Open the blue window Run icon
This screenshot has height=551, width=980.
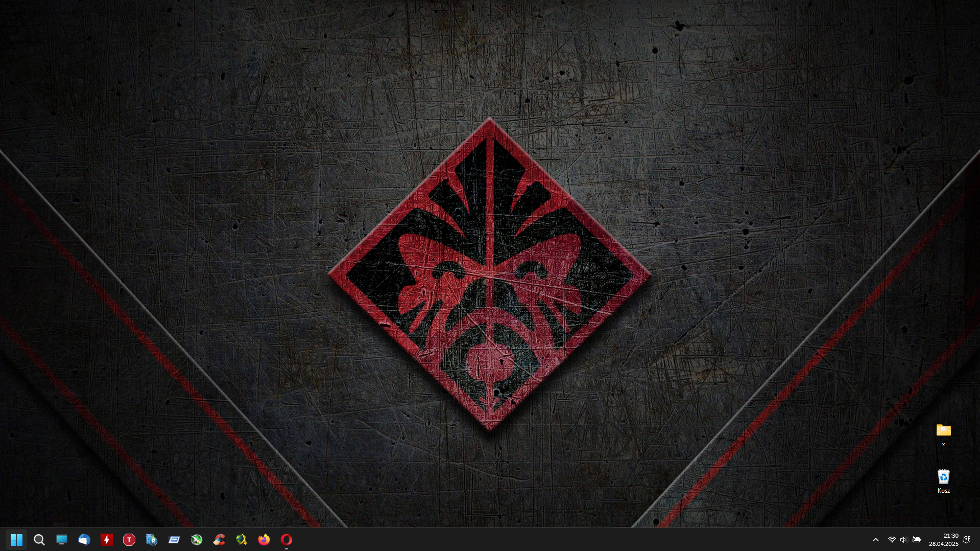174,540
